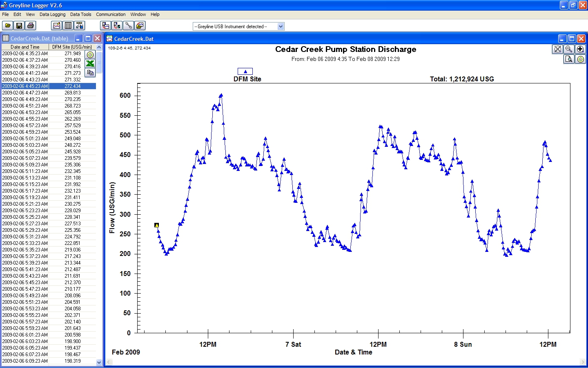Click the DFM Site (USG/min) column header

[72, 47]
